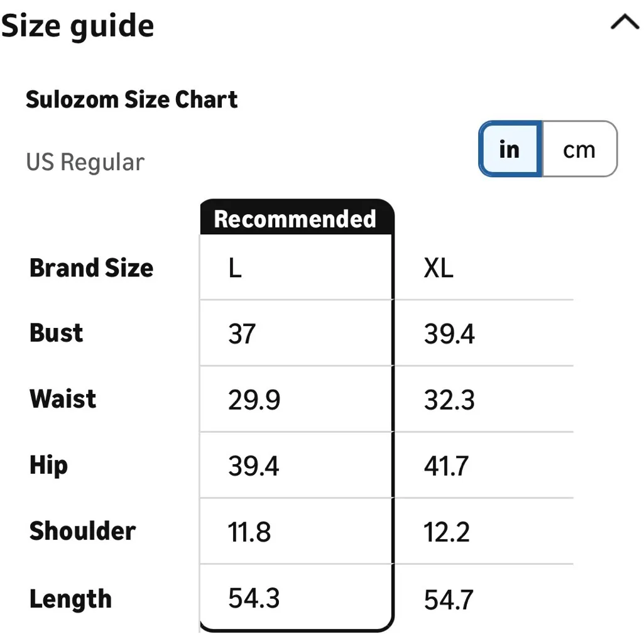This screenshot has width=644, height=644.
Task: Click brand size L cell
Action: 234,268
